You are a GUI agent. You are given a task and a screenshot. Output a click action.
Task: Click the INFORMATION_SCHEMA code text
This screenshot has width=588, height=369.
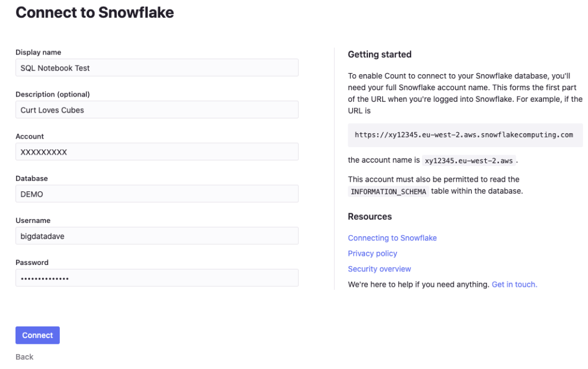tap(389, 191)
